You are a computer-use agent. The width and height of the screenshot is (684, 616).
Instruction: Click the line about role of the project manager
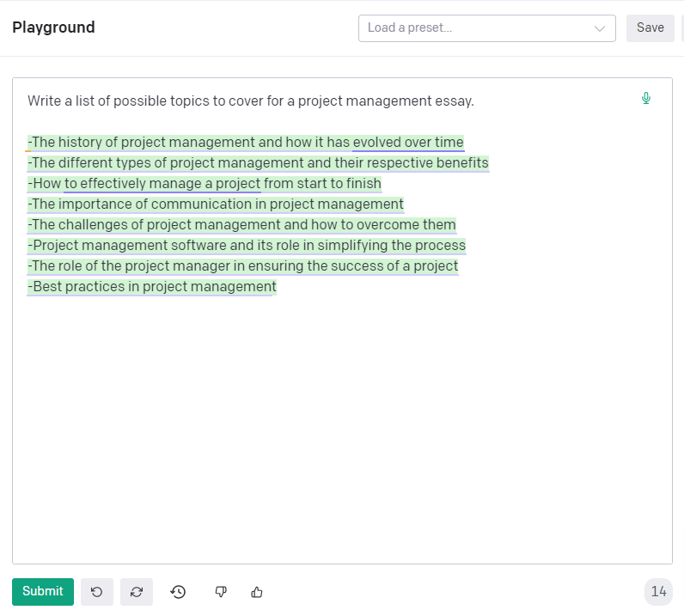pyautogui.click(x=243, y=265)
